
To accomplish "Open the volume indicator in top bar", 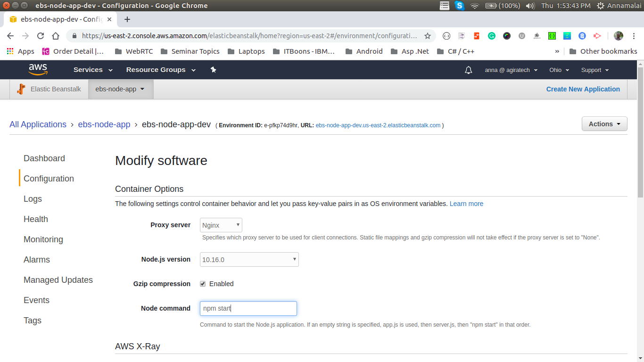I will pos(530,6).
